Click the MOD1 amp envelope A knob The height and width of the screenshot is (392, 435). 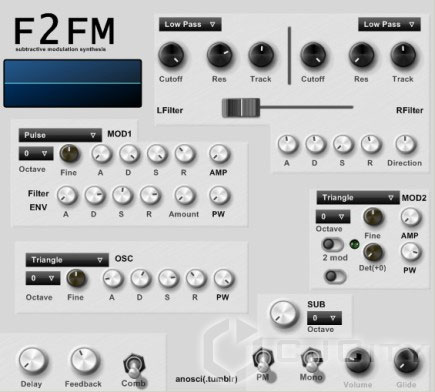click(101, 154)
